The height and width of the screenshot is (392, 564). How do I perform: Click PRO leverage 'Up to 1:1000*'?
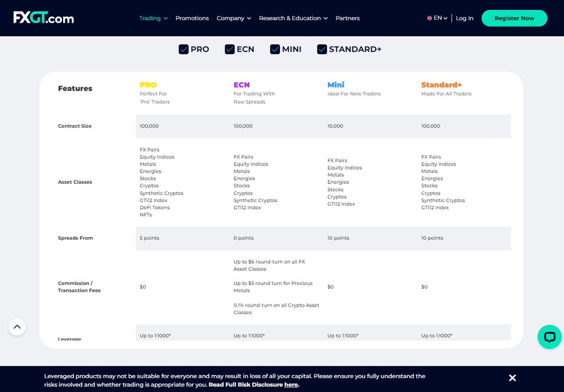155,335
